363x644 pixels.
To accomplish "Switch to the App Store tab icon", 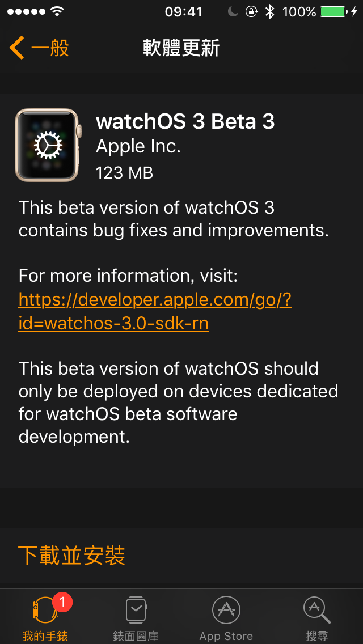I will [226, 610].
